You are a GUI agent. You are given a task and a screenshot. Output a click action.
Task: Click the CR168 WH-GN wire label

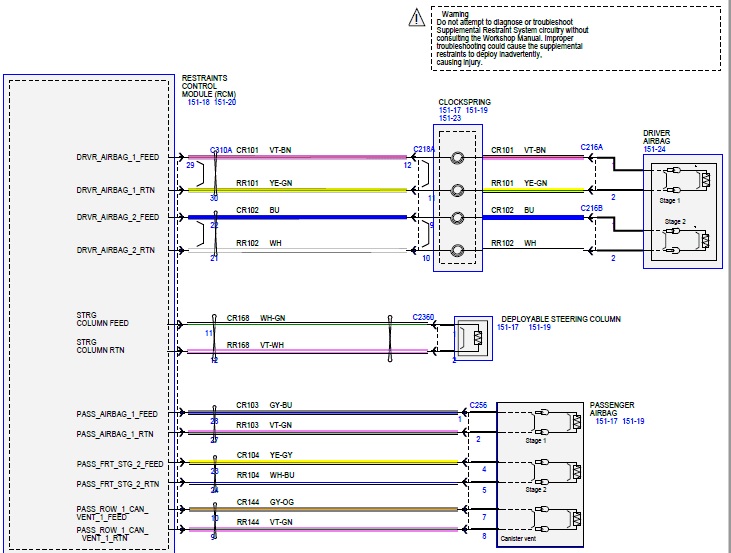256,318
